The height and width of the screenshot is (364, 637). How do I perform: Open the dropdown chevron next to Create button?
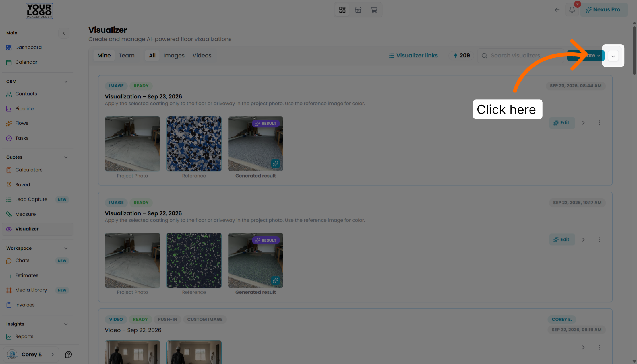(613, 56)
